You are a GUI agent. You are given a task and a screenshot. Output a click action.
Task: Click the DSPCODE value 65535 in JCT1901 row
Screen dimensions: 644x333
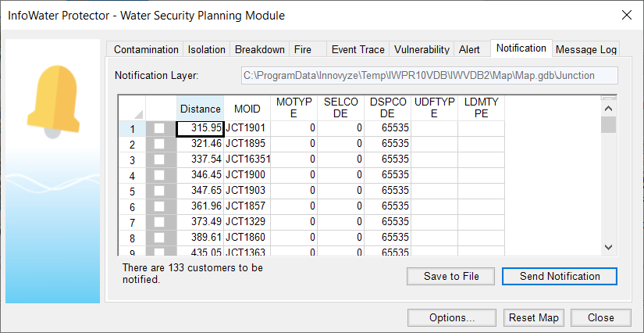tap(388, 129)
